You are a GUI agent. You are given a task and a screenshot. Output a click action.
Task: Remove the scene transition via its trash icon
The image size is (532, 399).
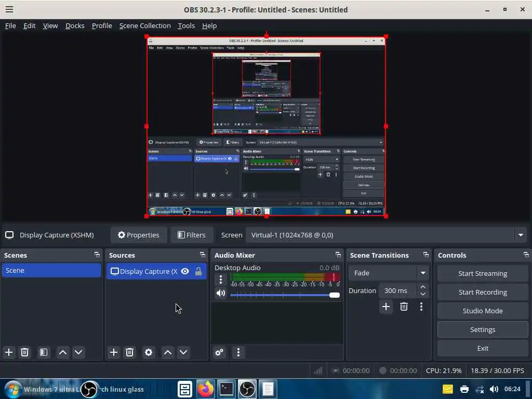pyautogui.click(x=404, y=307)
